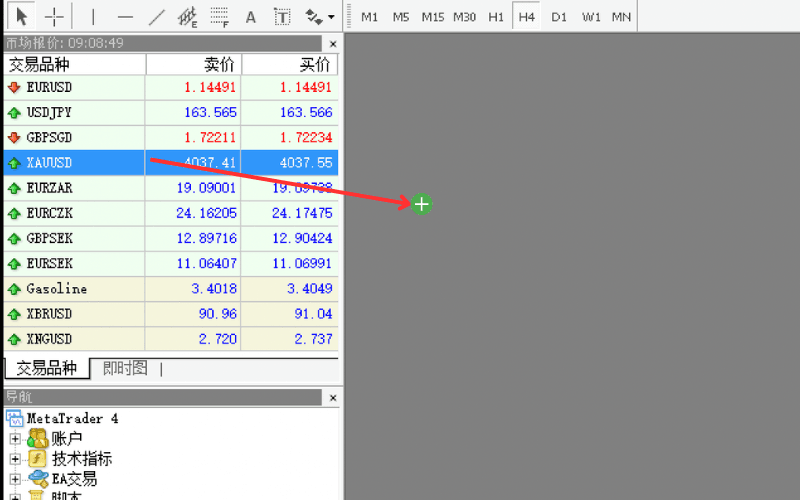Click the GBPSGD down arrow icon
800x500 pixels.
pyautogui.click(x=14, y=138)
